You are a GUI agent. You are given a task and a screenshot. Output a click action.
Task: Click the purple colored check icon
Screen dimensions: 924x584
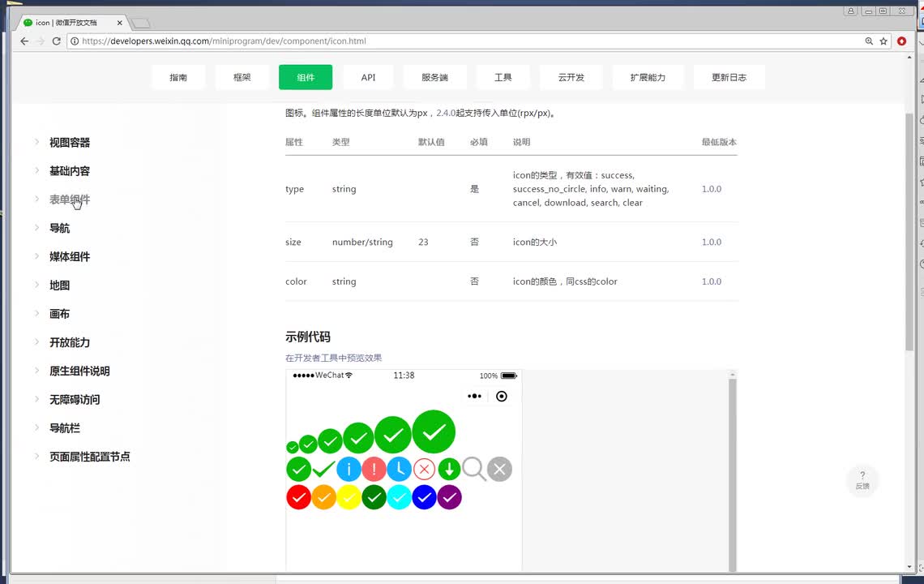tap(449, 497)
